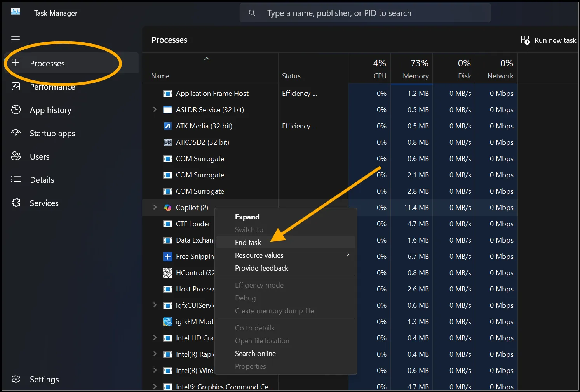Collapse the Copilot process group
The width and height of the screenshot is (580, 392).
point(155,207)
